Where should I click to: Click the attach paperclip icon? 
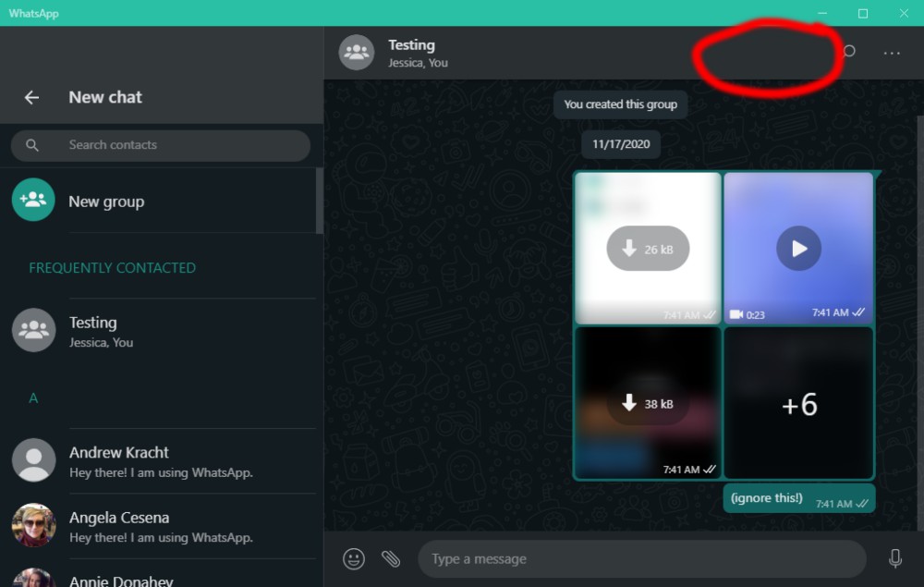(x=391, y=558)
